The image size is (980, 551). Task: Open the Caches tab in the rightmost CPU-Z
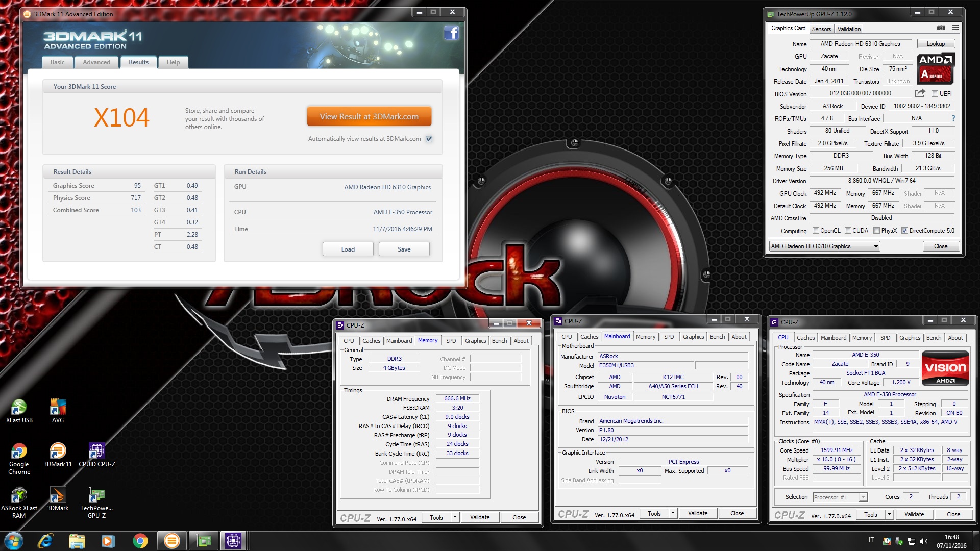pyautogui.click(x=805, y=338)
